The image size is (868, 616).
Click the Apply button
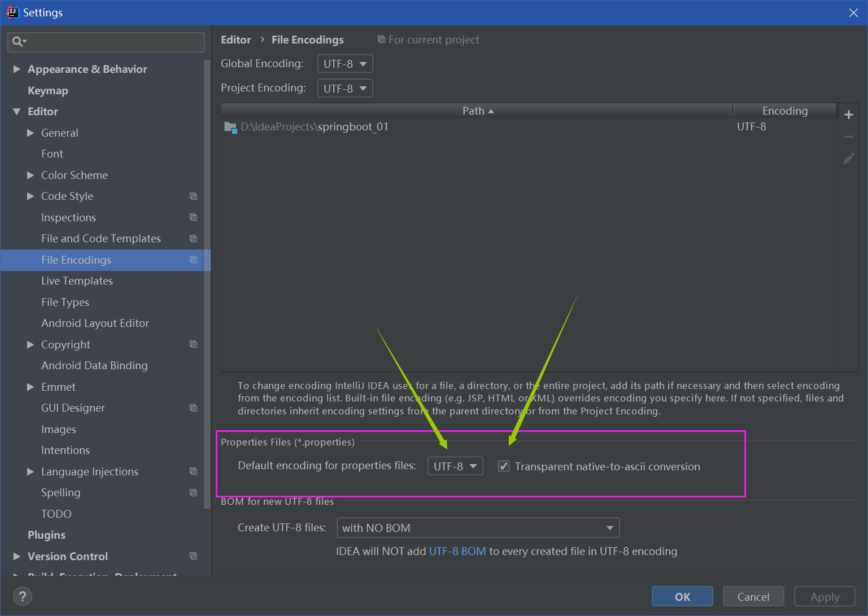[825, 597]
